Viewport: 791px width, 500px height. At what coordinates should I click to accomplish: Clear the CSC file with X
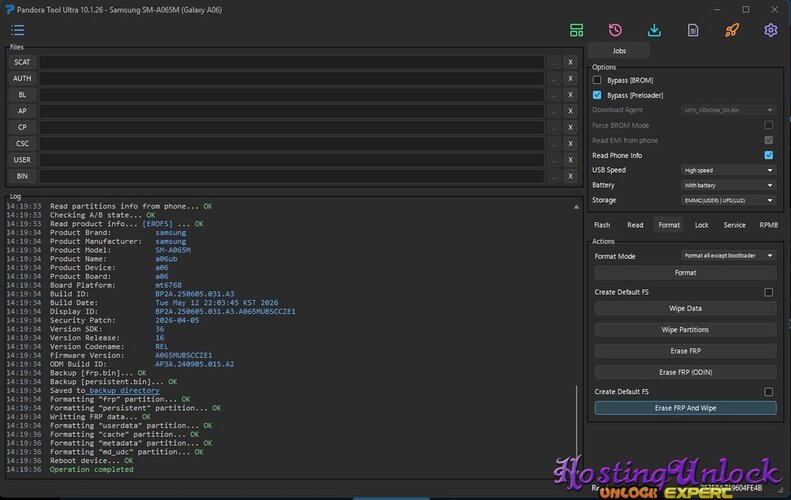click(570, 143)
